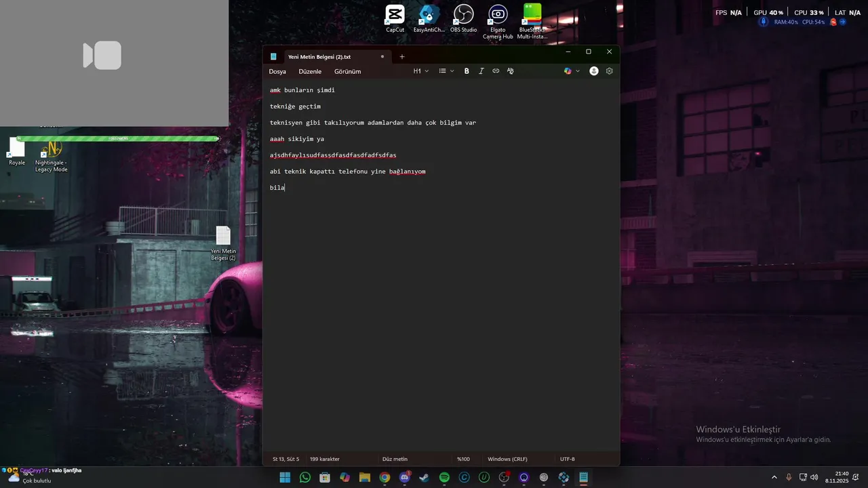The height and width of the screenshot is (488, 868).
Task: Click the line and column status 'St 13, Süt 5'
Action: click(285, 459)
